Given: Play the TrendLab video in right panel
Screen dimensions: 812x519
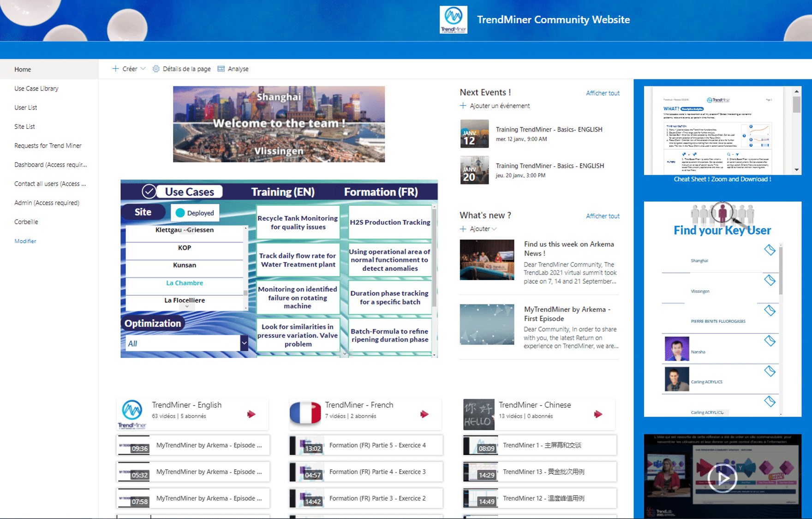Looking at the screenshot, I should (722, 478).
